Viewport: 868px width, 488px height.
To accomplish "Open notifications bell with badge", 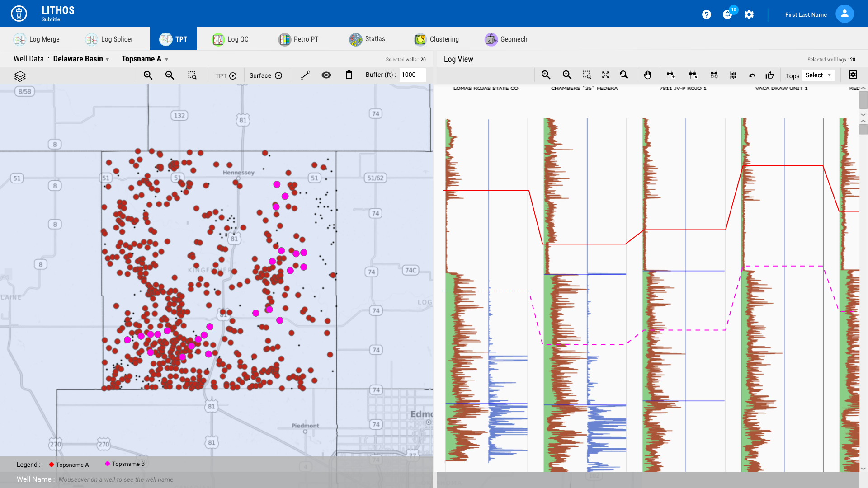I will [727, 14].
